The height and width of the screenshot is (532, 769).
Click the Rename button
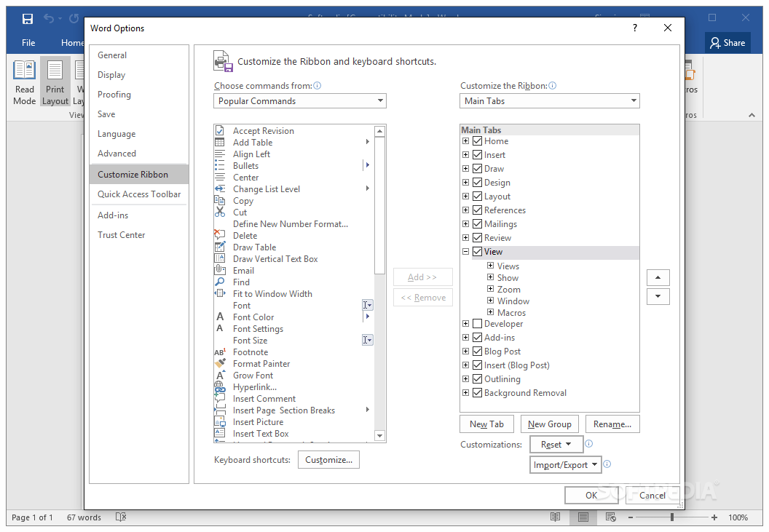click(x=612, y=424)
